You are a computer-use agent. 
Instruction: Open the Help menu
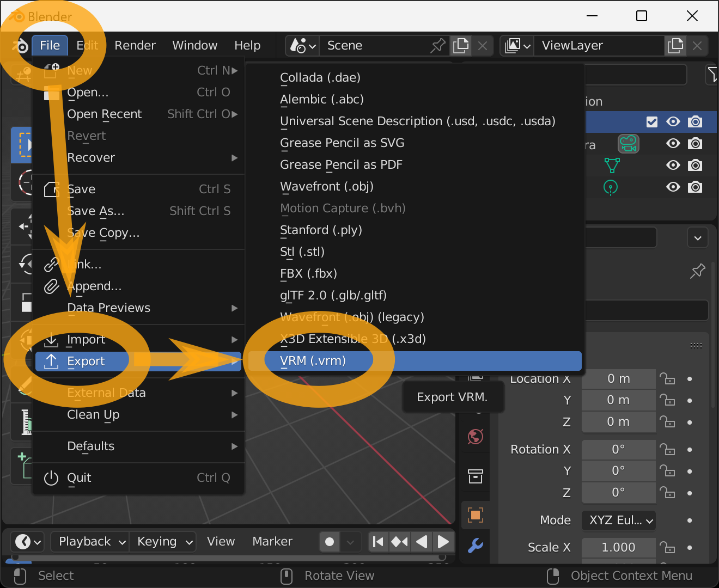(247, 46)
